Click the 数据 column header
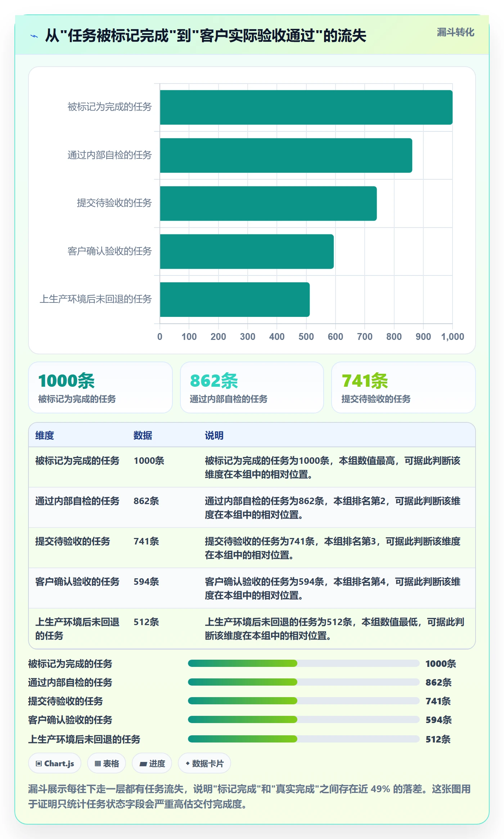 (143, 435)
